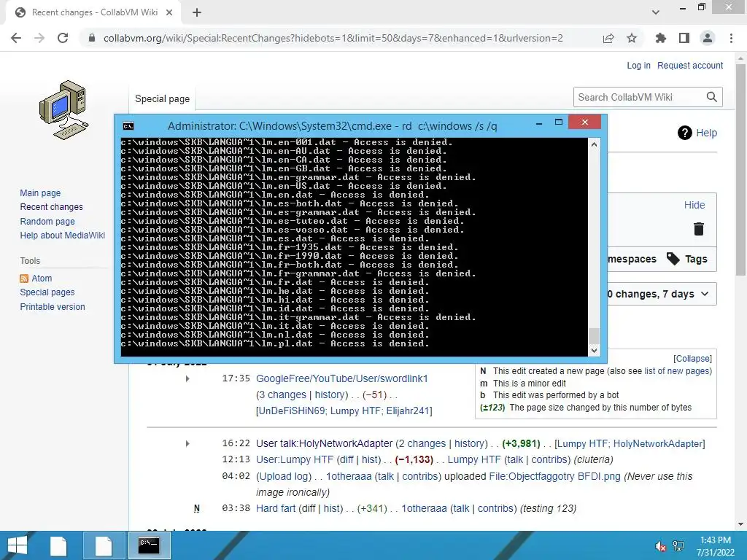
Task: Click the Atom feed icon
Action: click(x=24, y=279)
